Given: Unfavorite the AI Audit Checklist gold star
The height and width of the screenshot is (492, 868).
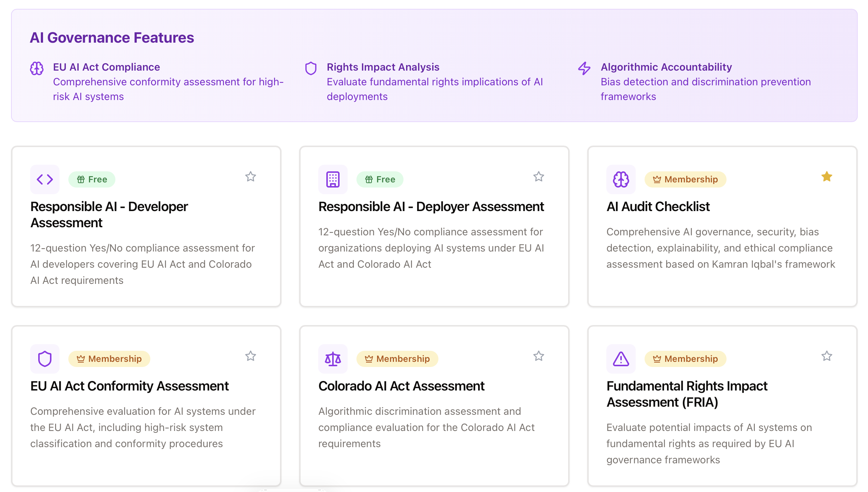Looking at the screenshot, I should [827, 177].
